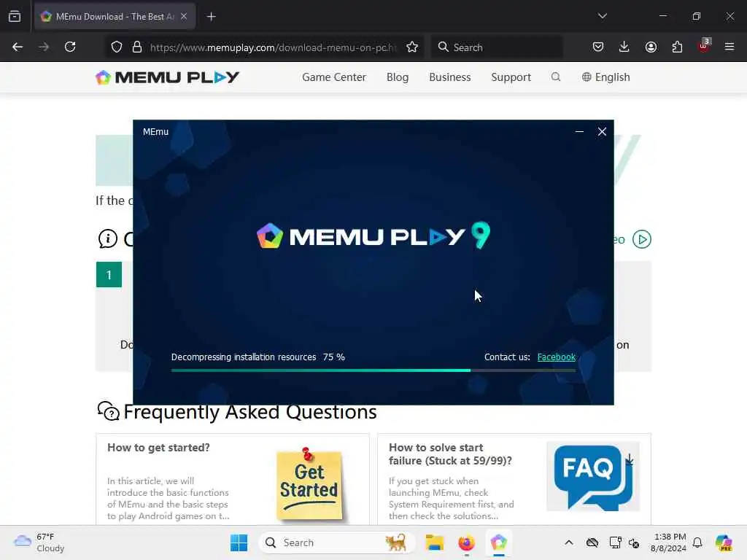Open the Firefox hamburger application menu
747x560 pixels.
[x=729, y=47]
